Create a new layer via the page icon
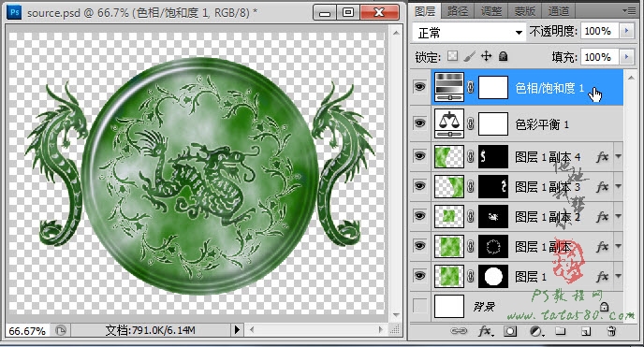This screenshot has width=644, height=347. [x=586, y=330]
